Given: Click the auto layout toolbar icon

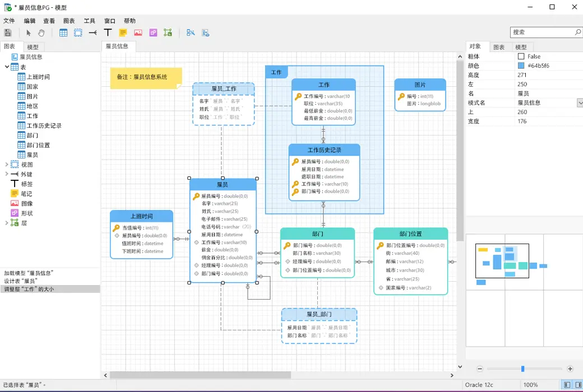Looking at the screenshot, I should pos(191,32).
